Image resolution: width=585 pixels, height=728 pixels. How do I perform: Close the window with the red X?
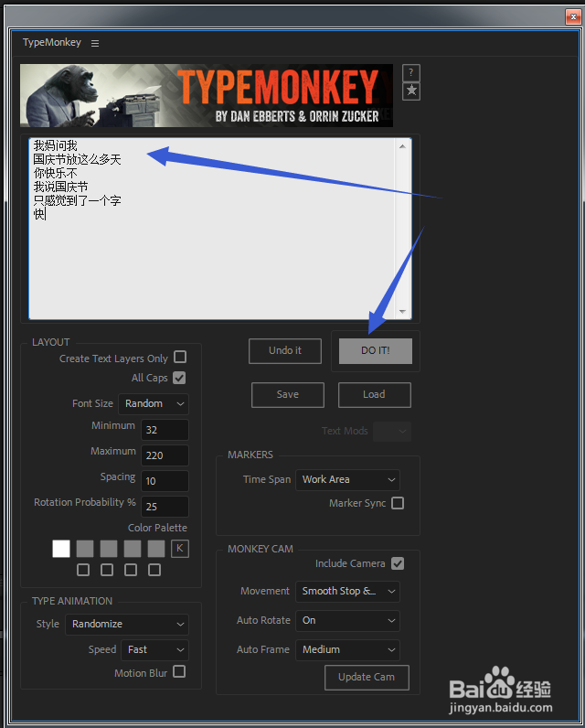pyautogui.click(x=573, y=17)
